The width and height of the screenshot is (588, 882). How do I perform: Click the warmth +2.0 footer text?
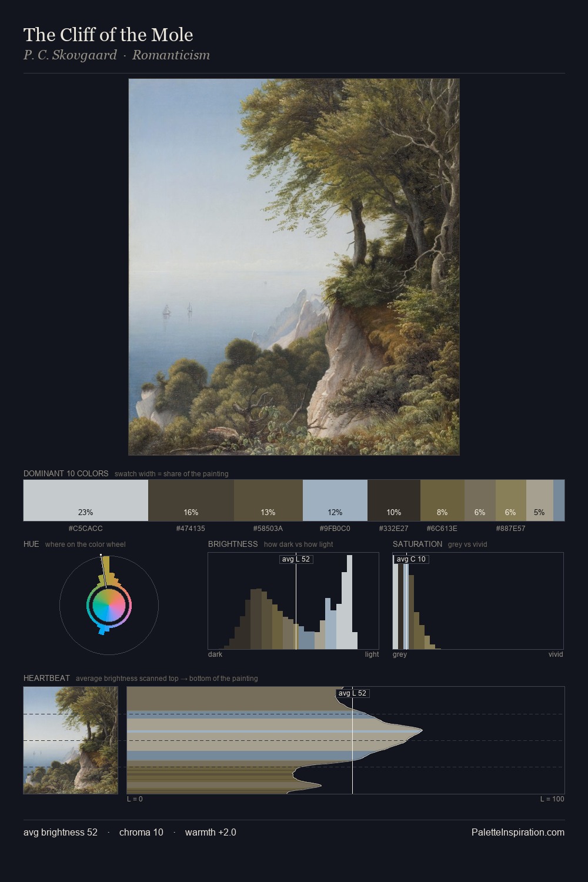[x=211, y=832]
